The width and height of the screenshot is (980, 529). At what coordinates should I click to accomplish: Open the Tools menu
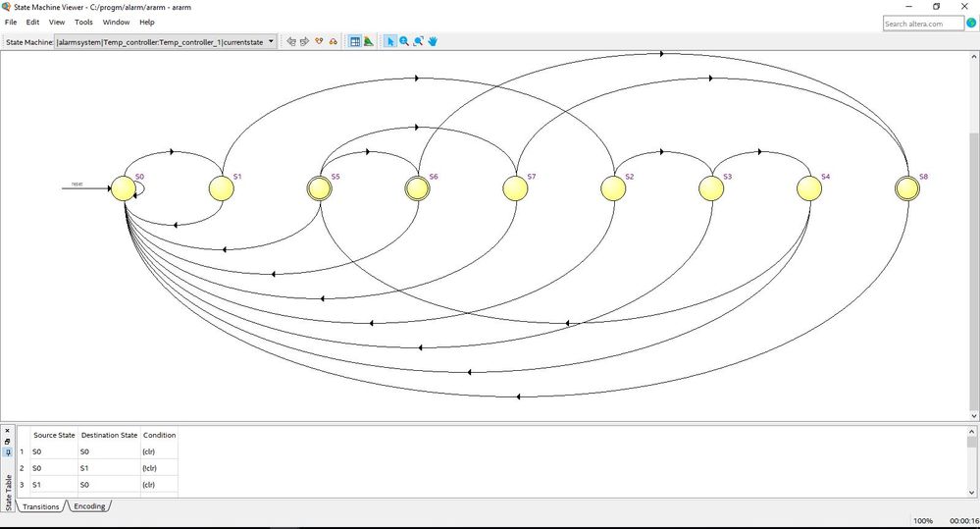pyautogui.click(x=83, y=22)
